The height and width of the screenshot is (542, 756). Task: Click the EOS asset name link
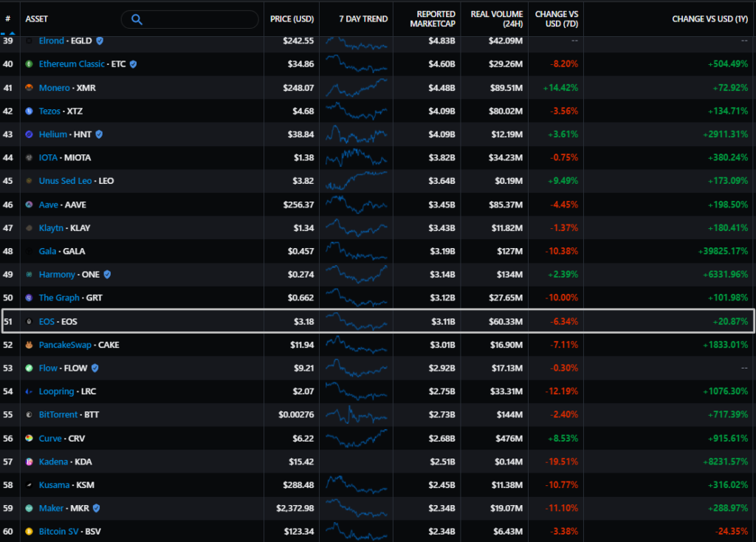coord(47,321)
